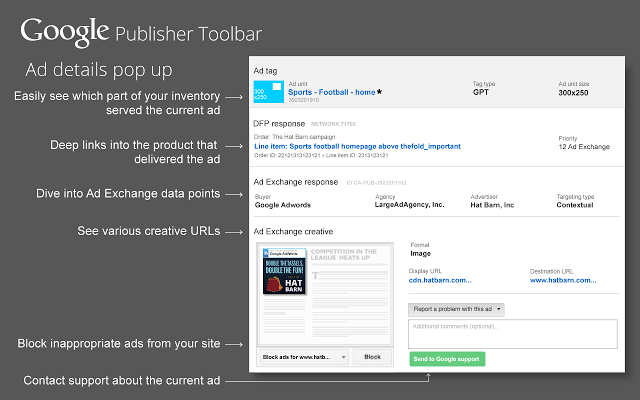Click Send to Google support button
This screenshot has width=640, height=400.
[447, 359]
